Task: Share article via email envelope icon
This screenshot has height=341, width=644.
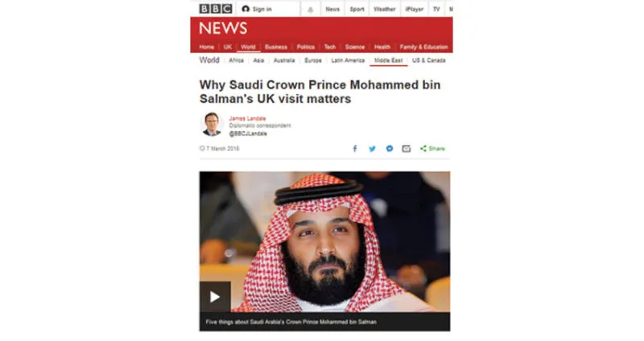Action: (407, 149)
